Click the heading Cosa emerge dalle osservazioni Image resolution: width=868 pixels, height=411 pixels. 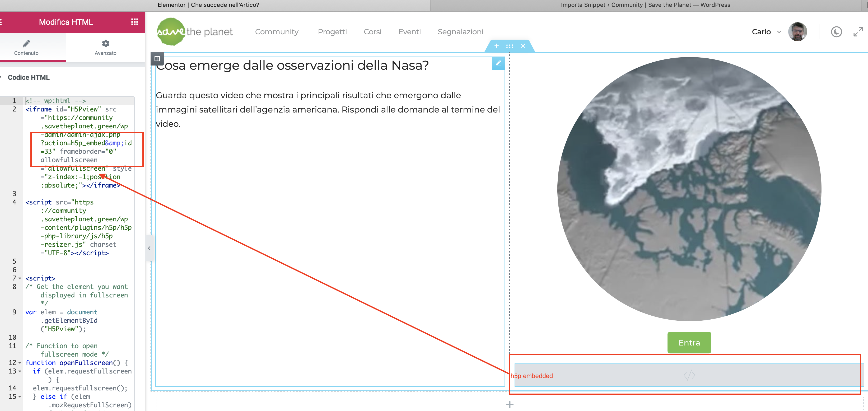[x=292, y=65]
